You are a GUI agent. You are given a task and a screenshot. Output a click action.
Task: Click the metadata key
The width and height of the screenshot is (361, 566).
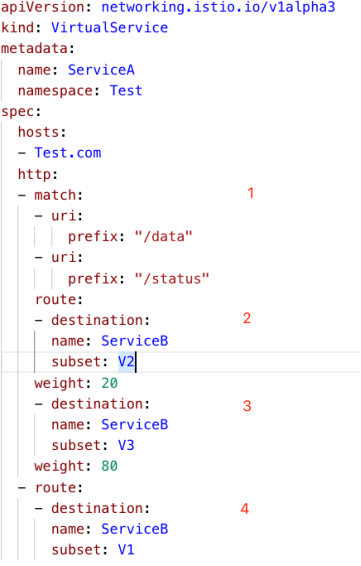click(x=38, y=49)
